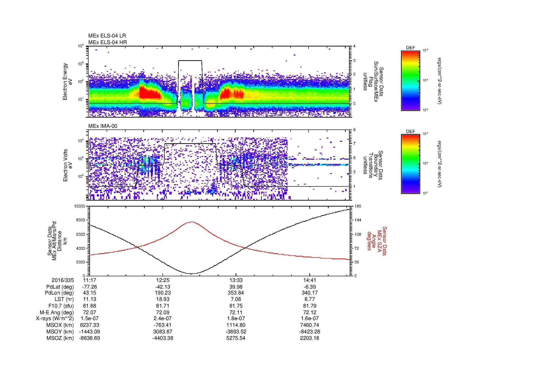Click PdLat value '39.98'
Image resolution: width=555 pixels, height=392 pixels.
[236, 287]
